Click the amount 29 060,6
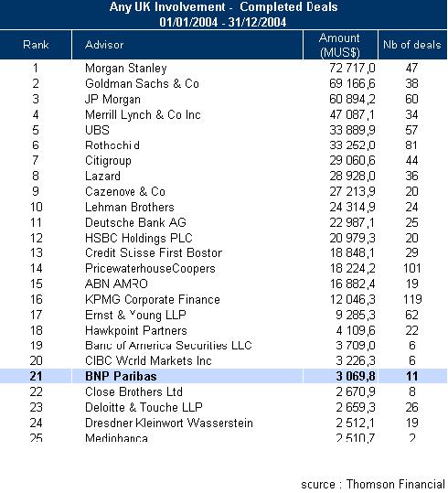The image size is (448, 493). pos(352,161)
